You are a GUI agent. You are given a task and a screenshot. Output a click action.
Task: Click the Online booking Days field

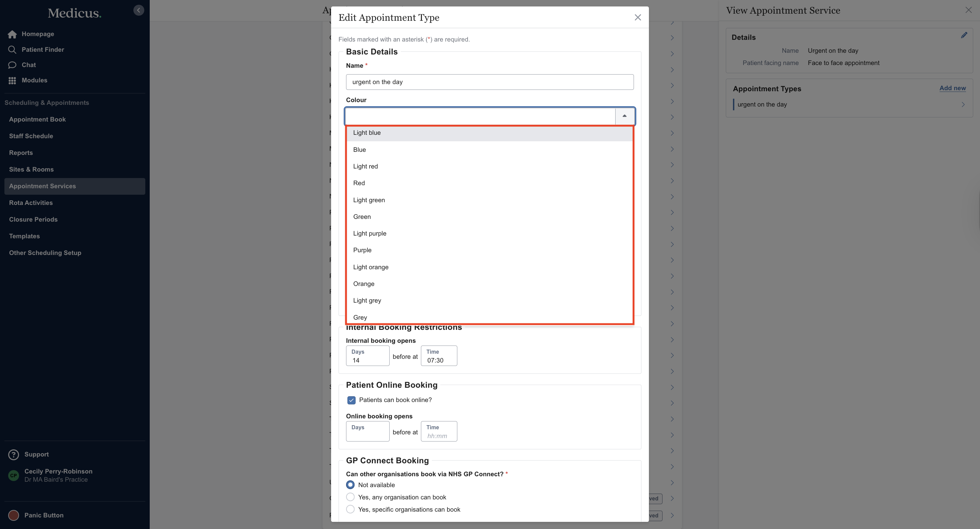click(x=367, y=431)
